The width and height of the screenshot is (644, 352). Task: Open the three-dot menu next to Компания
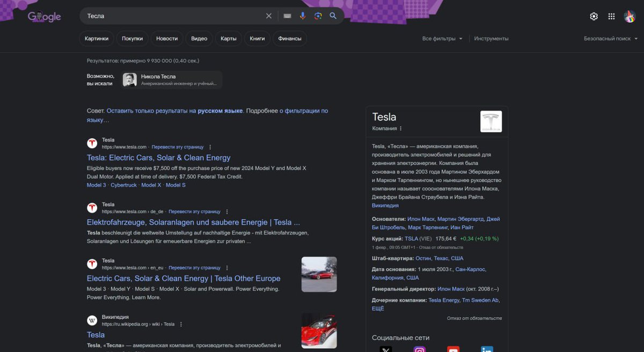[x=401, y=129]
